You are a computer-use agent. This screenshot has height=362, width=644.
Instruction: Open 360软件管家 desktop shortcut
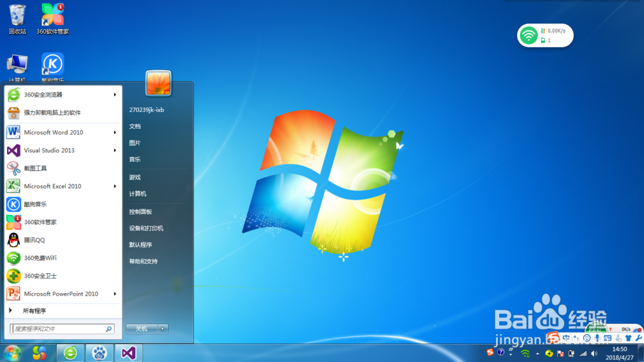click(x=53, y=19)
